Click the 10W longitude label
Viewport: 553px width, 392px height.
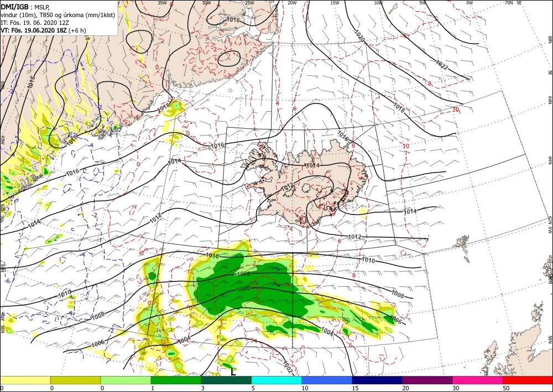coord(378,3)
